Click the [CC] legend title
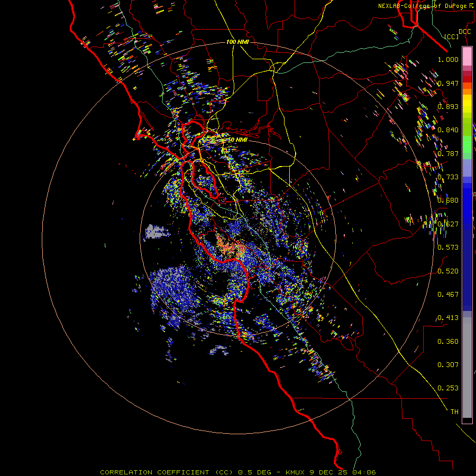476x476 pixels. point(452,36)
